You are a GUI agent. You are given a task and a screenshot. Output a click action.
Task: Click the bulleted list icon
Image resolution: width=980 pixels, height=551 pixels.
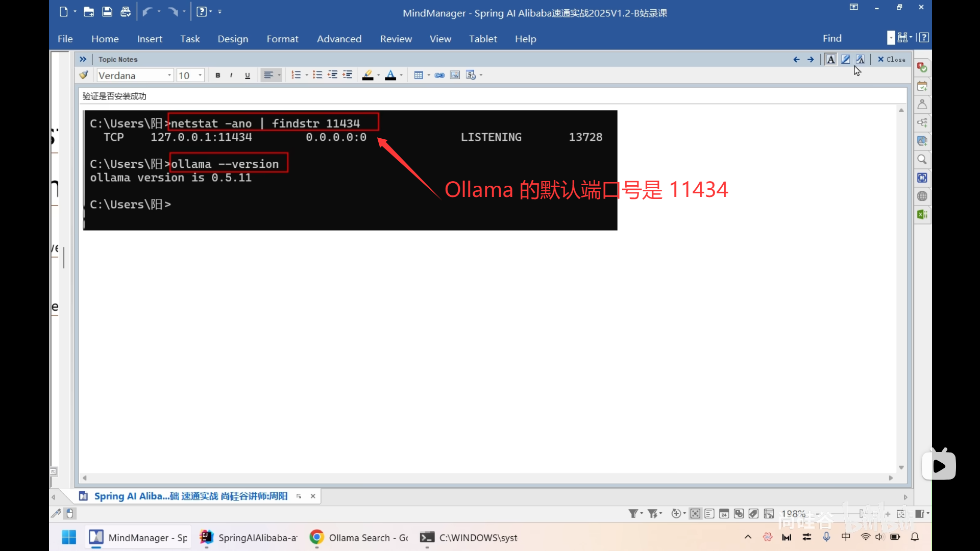tap(317, 75)
